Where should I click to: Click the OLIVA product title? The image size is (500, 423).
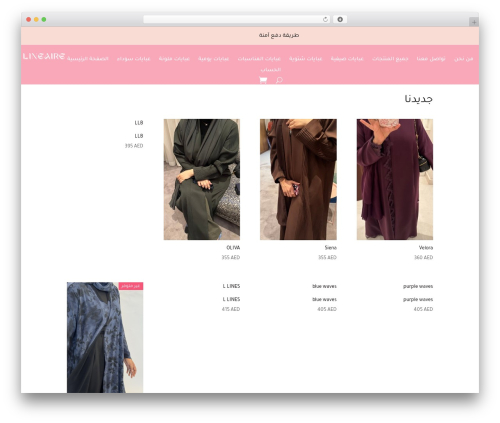(x=233, y=248)
